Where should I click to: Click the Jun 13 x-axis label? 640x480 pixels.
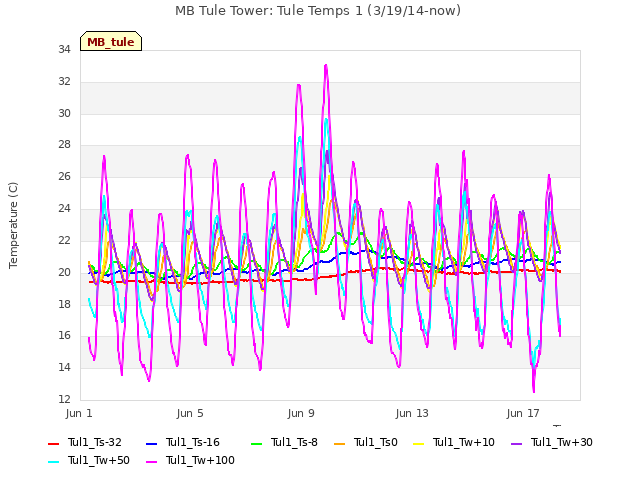tap(412, 413)
